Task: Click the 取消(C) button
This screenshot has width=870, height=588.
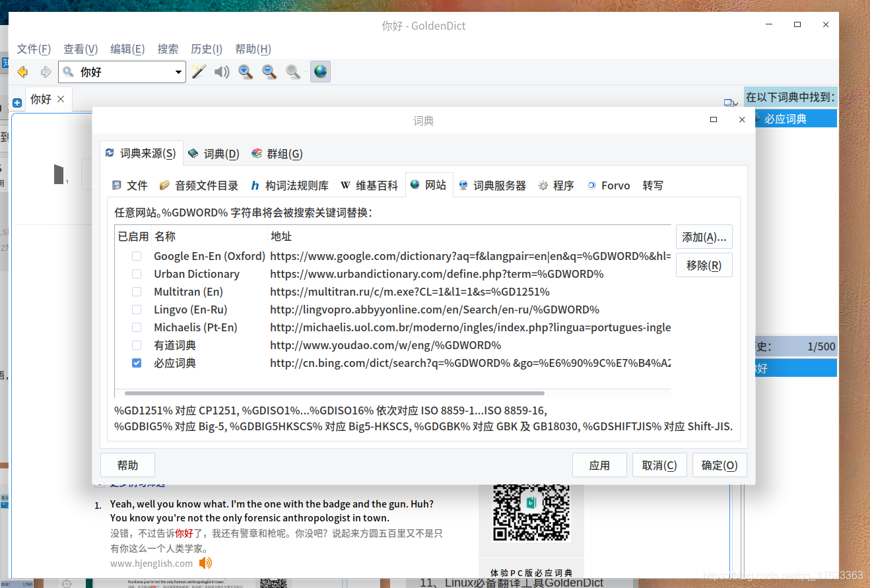Action: (x=659, y=465)
